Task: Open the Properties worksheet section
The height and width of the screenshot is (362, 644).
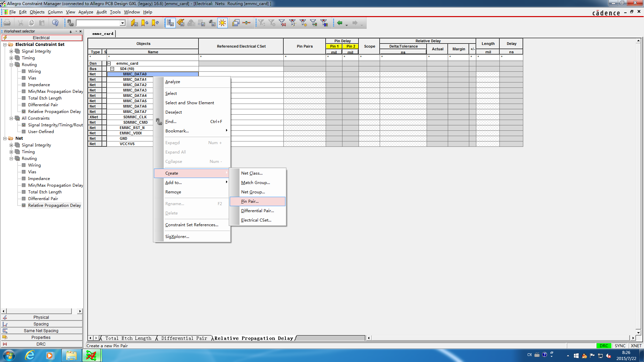Action: pos(41,337)
